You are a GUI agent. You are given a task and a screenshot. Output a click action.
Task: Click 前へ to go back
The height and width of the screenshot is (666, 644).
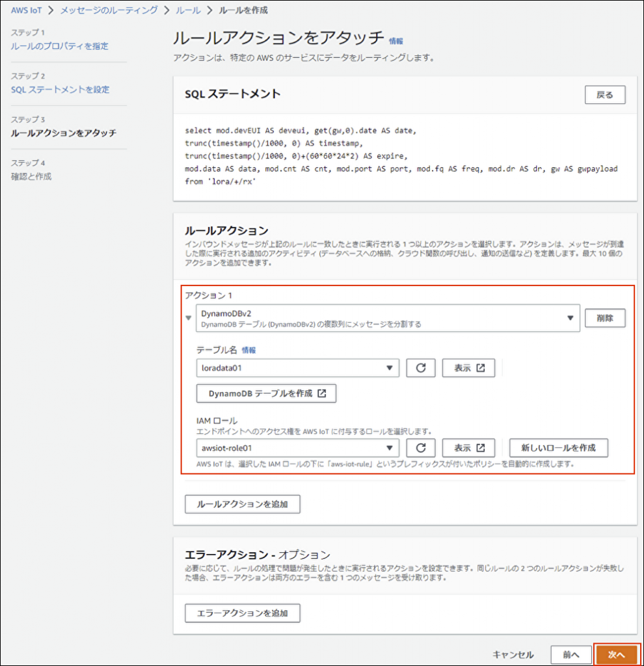point(570,654)
